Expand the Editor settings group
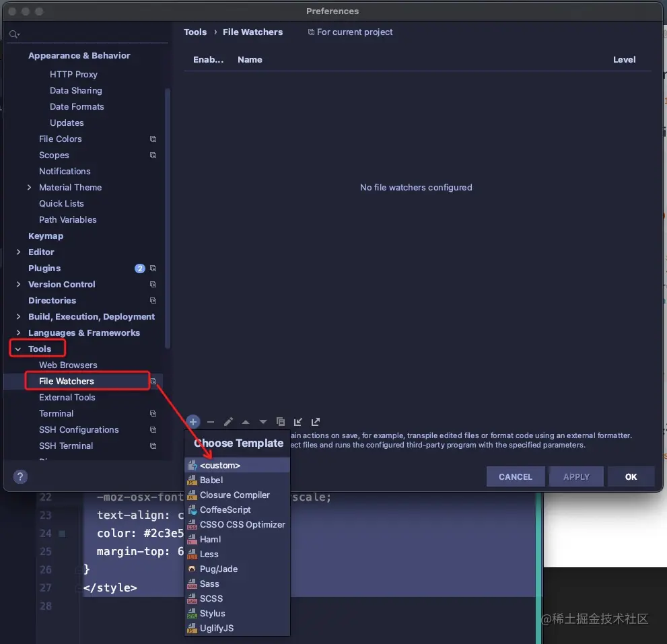The image size is (667, 644). coord(18,252)
